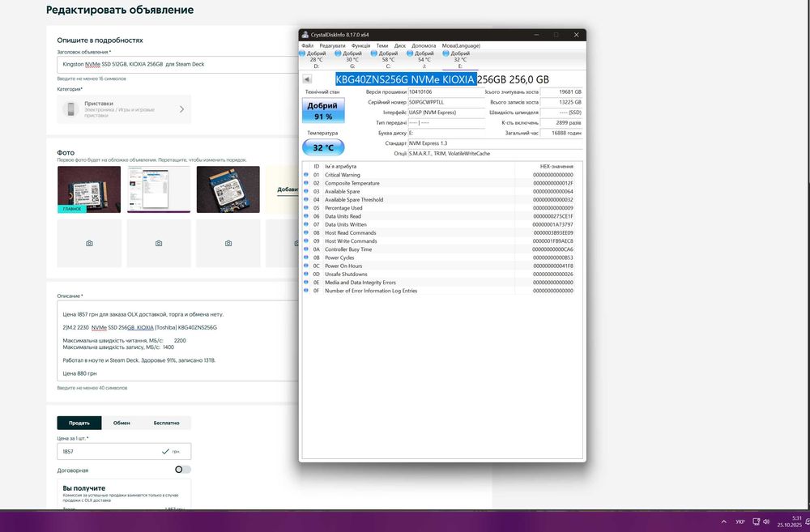
Task: Click the KIOXIA SSD photo thumbnail
Action: click(228, 189)
